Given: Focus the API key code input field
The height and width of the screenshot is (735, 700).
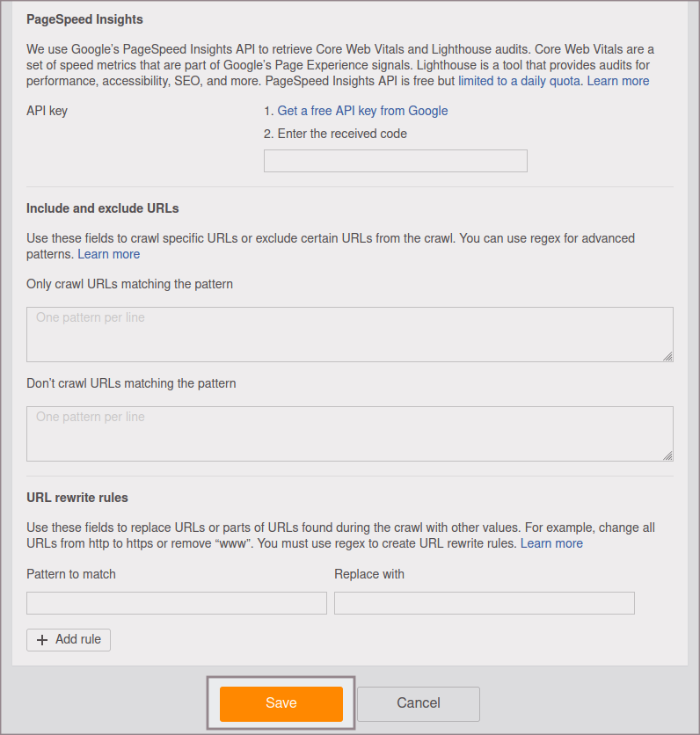Looking at the screenshot, I should (395, 161).
